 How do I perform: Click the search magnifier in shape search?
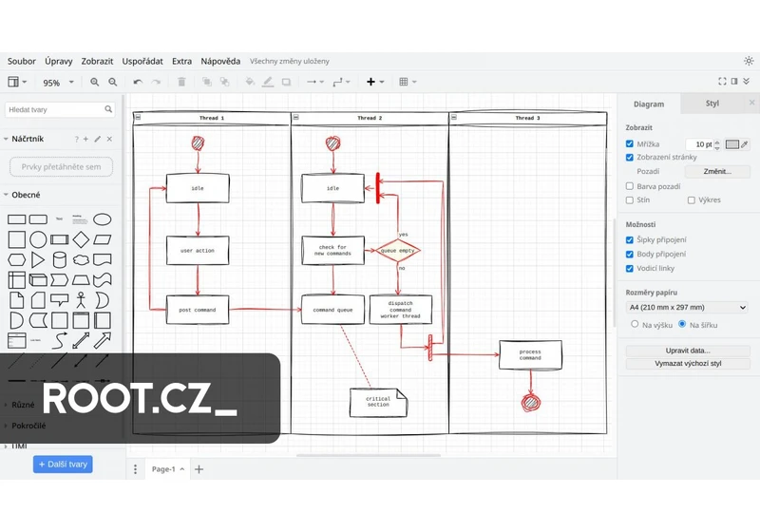[x=108, y=109]
